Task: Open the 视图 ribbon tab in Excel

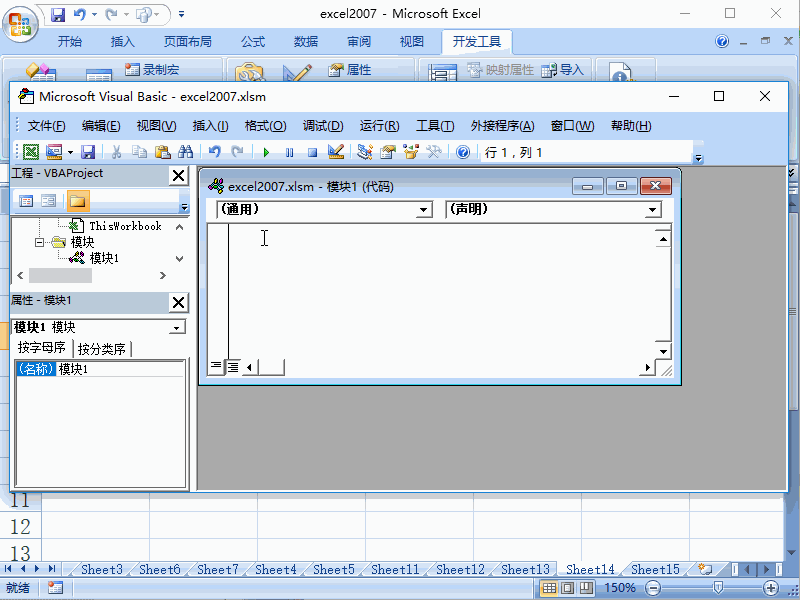Action: (x=412, y=41)
